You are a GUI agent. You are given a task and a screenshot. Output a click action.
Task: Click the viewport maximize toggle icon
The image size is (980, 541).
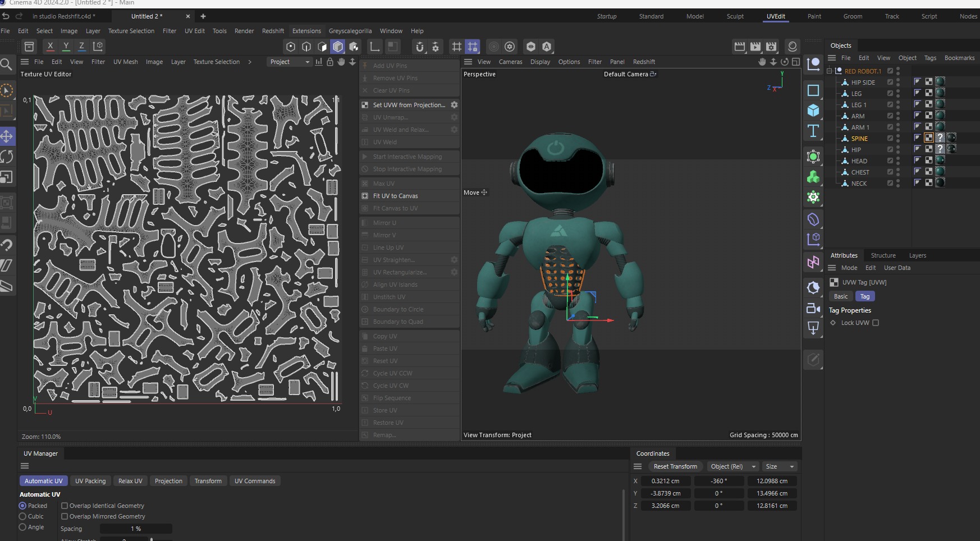(x=795, y=62)
